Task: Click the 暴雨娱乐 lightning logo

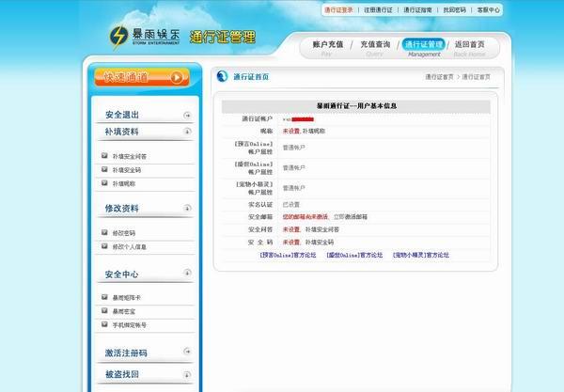Action: point(120,38)
